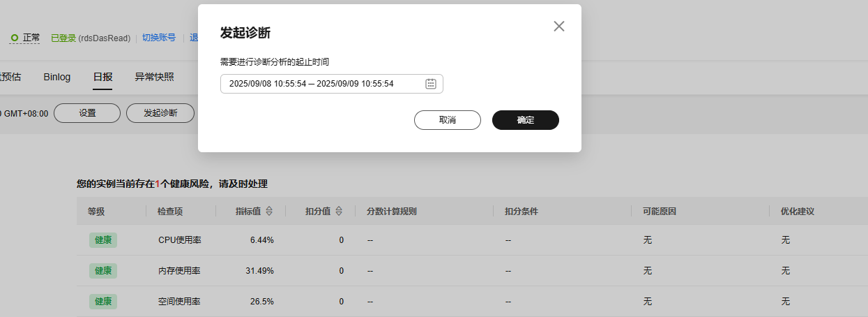Click the 发起诊断 button behind dialog
This screenshot has height=317, width=868.
point(160,113)
